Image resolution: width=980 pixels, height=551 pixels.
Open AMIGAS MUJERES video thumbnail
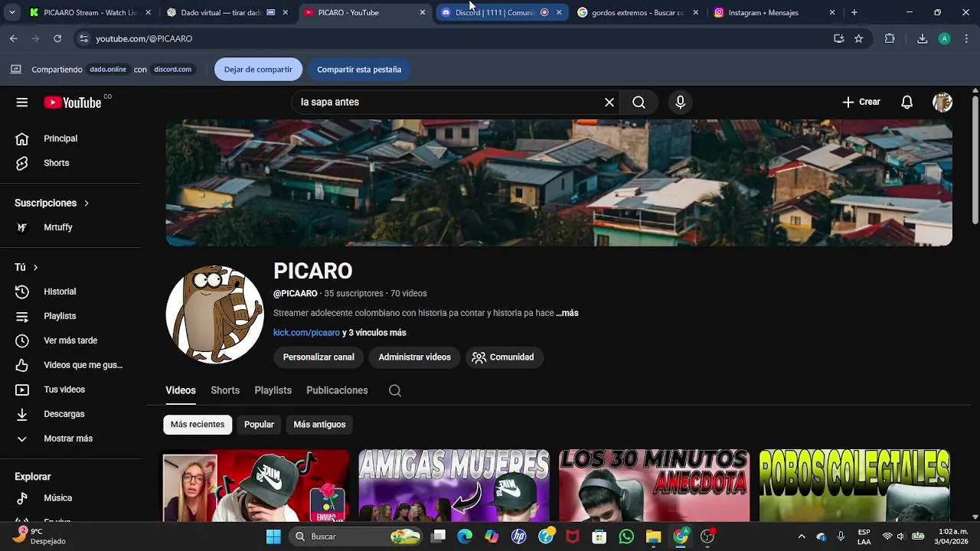coord(454,485)
